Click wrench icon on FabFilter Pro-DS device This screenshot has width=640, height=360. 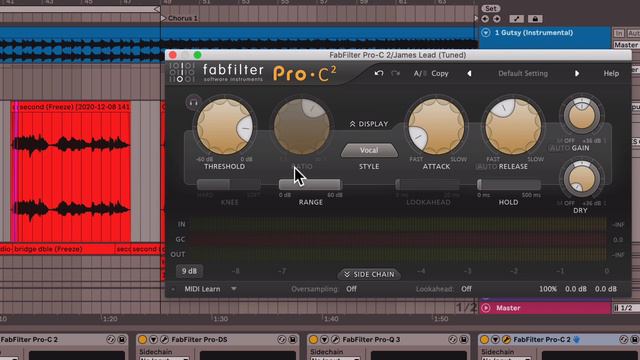pos(164,340)
